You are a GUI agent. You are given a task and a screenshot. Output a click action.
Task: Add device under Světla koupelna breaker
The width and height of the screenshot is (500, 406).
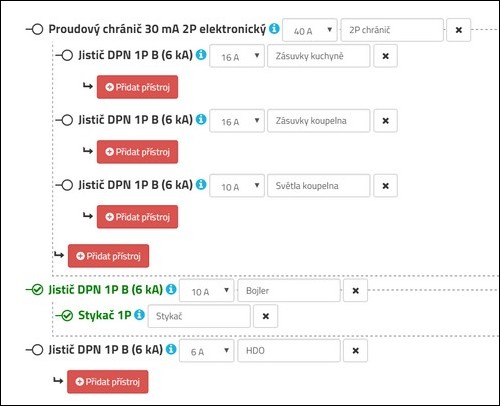tap(137, 217)
